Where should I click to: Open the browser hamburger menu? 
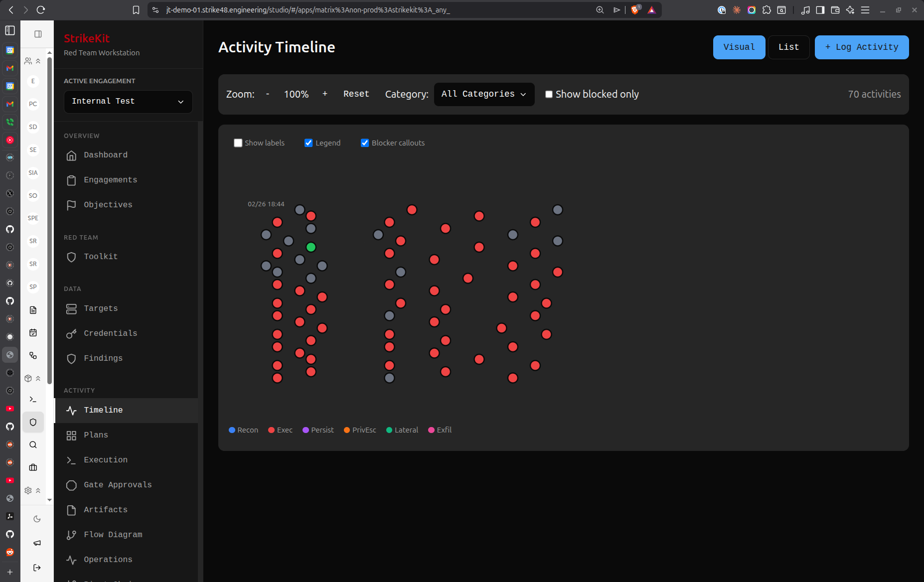click(865, 10)
